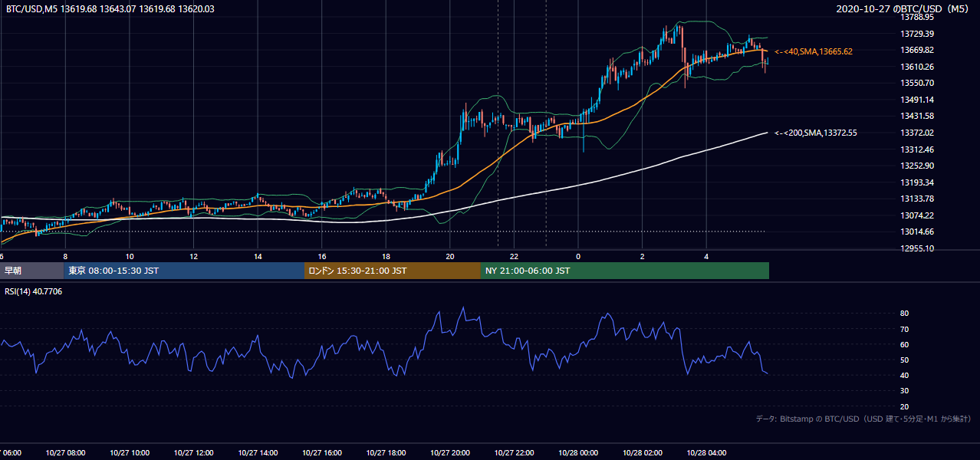Click the price axis value 13788.95

click(917, 17)
